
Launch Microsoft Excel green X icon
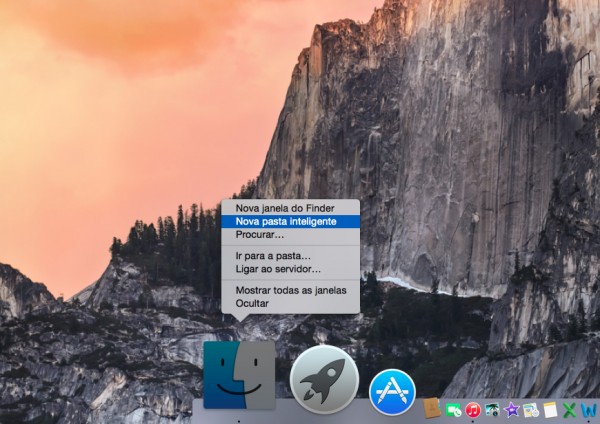[x=569, y=410]
